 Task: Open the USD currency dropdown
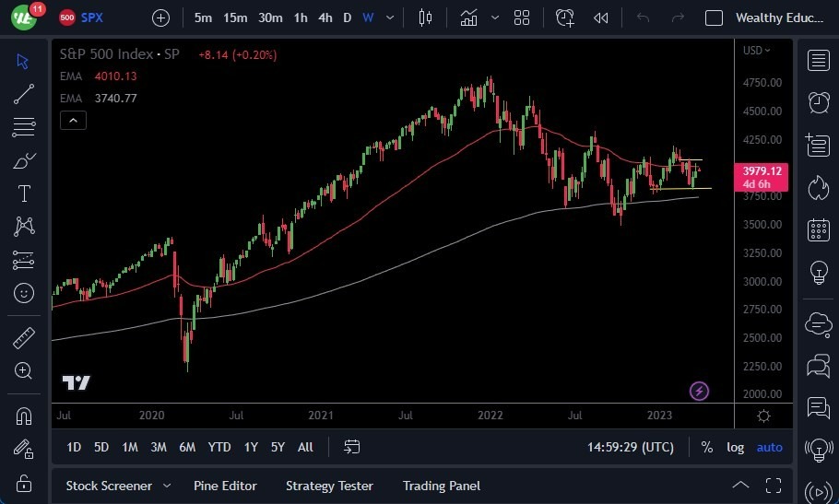(x=757, y=51)
